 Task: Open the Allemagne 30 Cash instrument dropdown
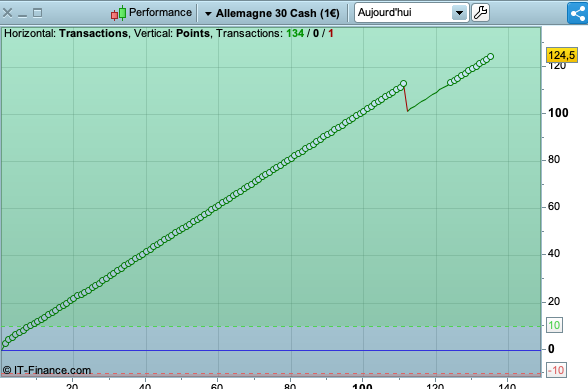[x=272, y=13]
